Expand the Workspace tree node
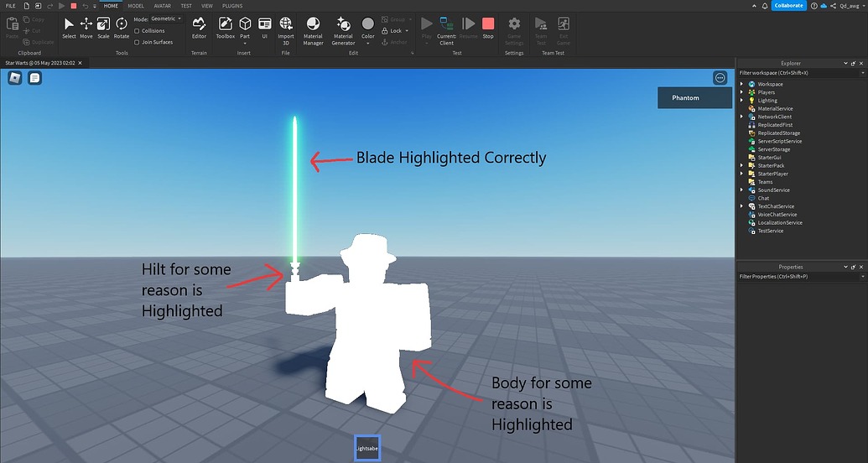 tap(742, 84)
